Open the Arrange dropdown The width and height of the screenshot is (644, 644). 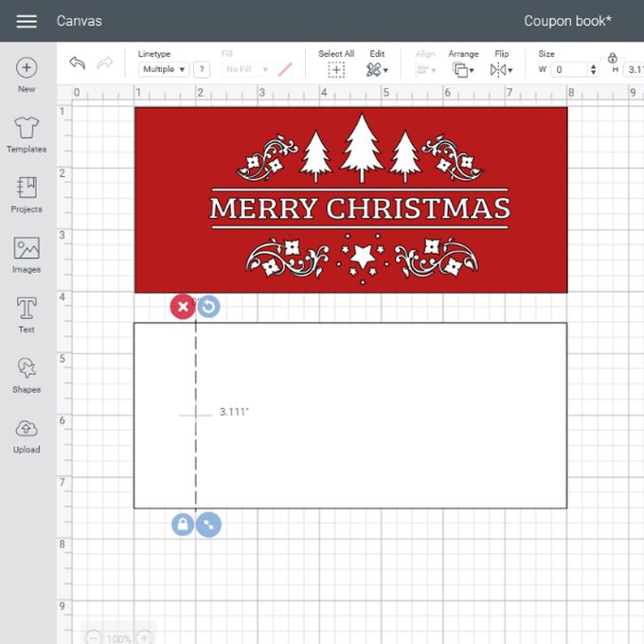click(x=463, y=70)
